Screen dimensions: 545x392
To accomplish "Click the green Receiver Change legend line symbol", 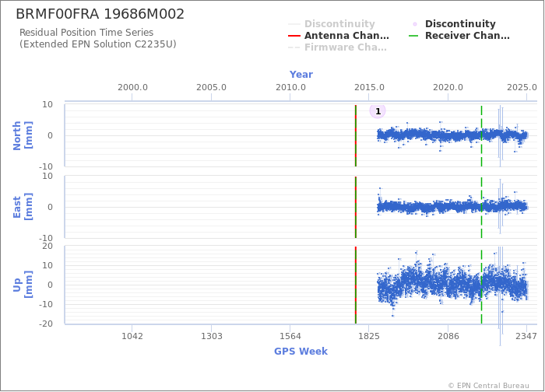I will pyautogui.click(x=413, y=36).
